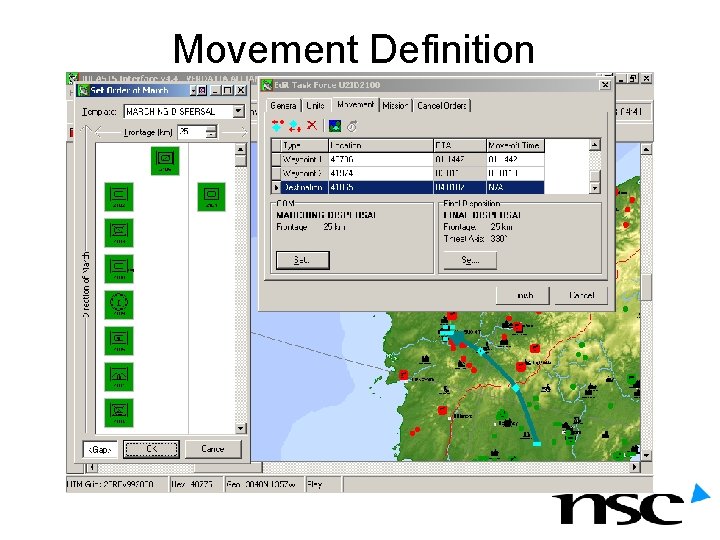This screenshot has width=720, height=540.
Task: Open the Template dropdown arrow
Action: (238, 112)
